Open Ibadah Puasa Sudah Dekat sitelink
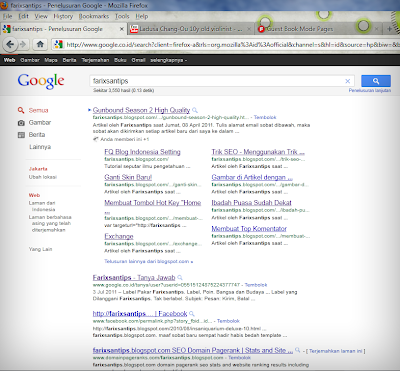 click(251, 203)
